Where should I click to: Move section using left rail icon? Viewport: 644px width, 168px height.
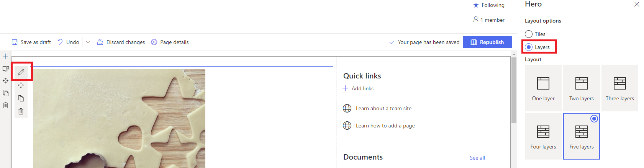[5, 81]
